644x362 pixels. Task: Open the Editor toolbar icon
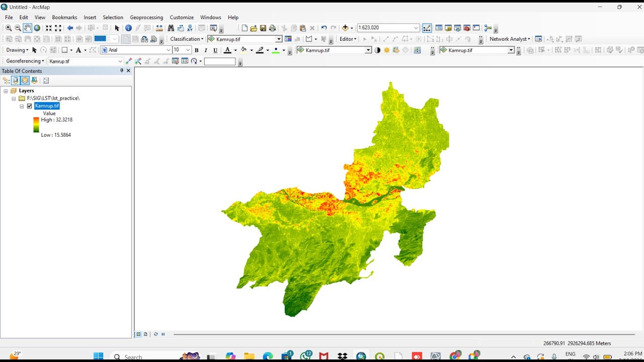(427, 28)
